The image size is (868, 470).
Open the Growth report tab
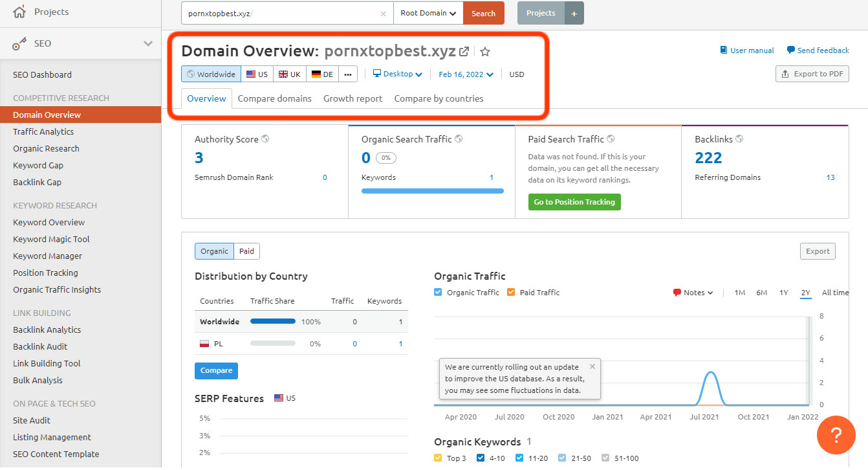pos(353,98)
